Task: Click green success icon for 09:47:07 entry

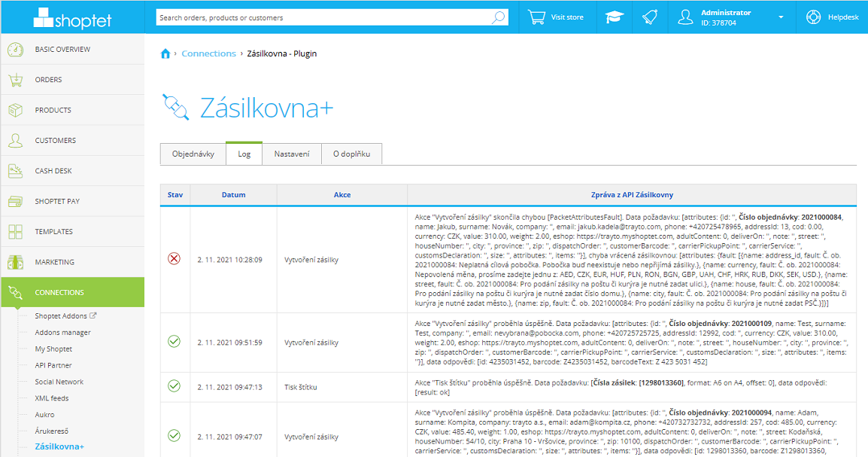Action: point(175,436)
